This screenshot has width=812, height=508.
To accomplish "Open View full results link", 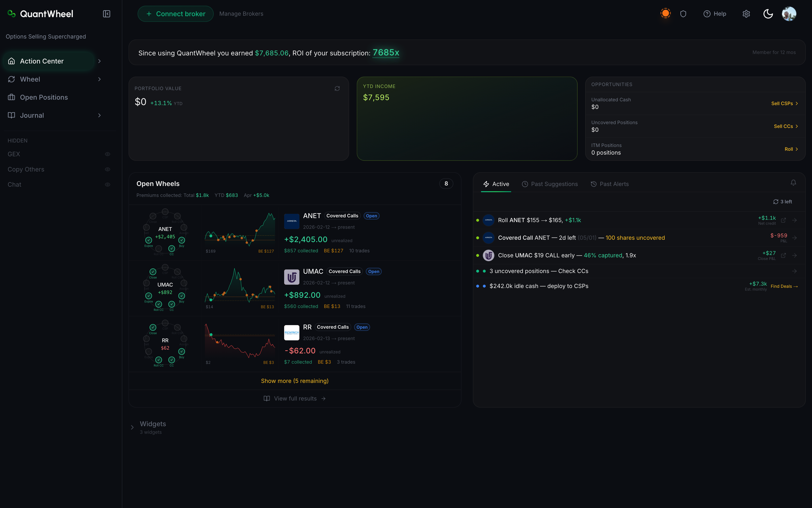I will coord(295,398).
